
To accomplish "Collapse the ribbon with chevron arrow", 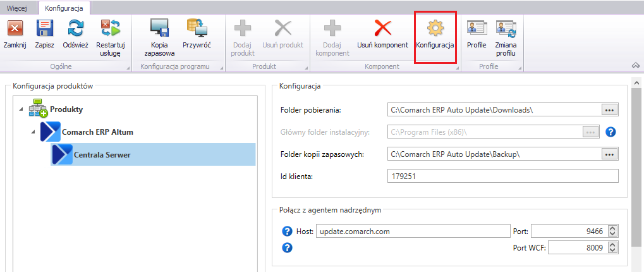I will point(635,65).
